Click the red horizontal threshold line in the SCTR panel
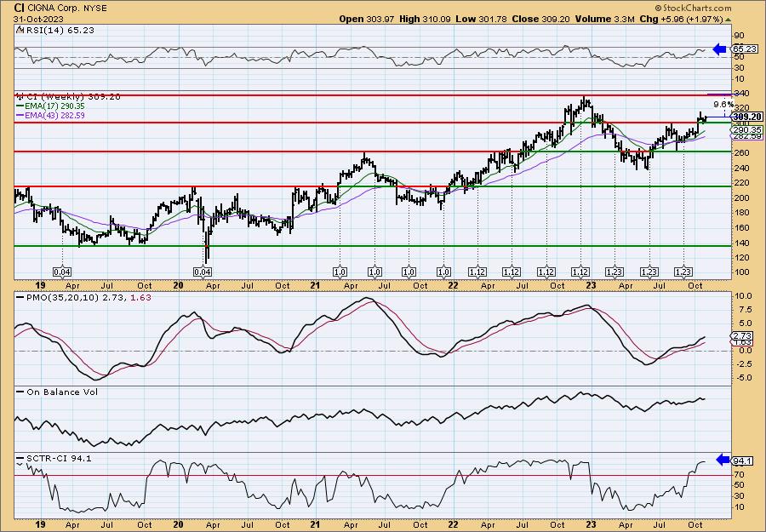Viewport: 766px width, 532px height. click(x=371, y=475)
